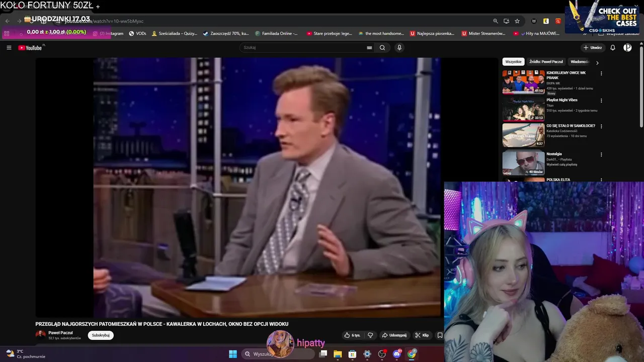Image resolution: width=644 pixels, height=362 pixels.
Task: Select the Źródło: Paweł Paczul filter chip
Action: (546, 62)
